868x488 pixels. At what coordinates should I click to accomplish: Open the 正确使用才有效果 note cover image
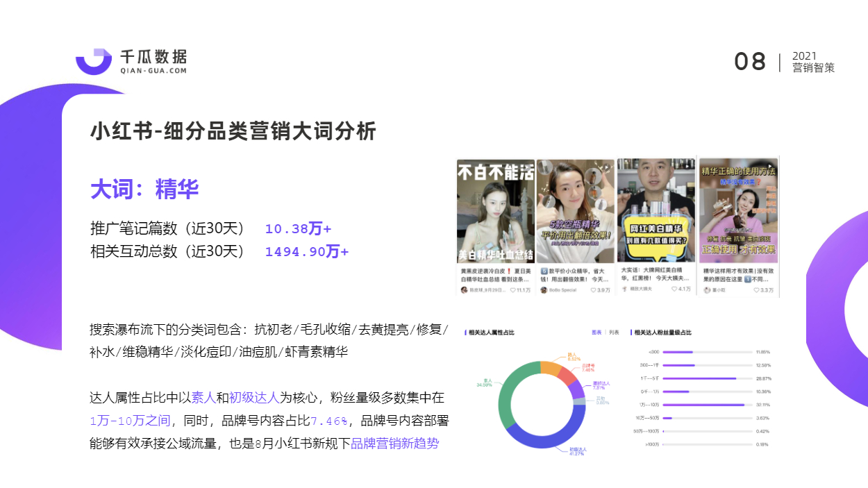tap(738, 211)
